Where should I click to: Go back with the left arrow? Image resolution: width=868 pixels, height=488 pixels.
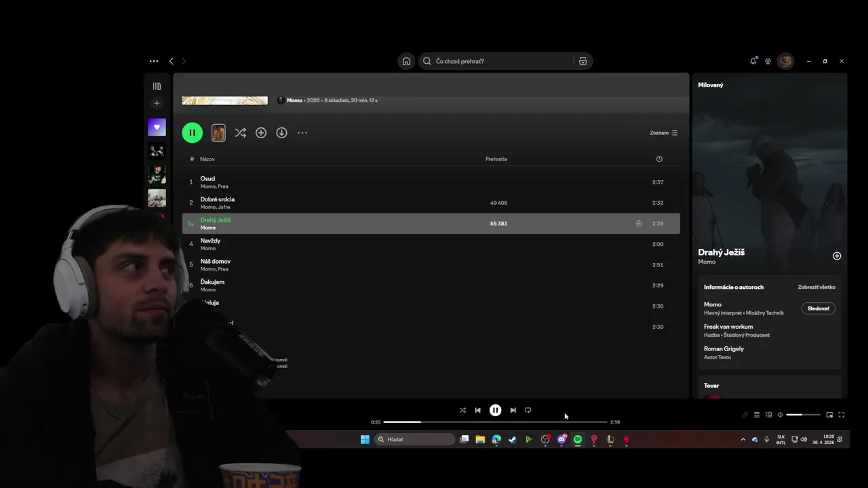pyautogui.click(x=172, y=61)
